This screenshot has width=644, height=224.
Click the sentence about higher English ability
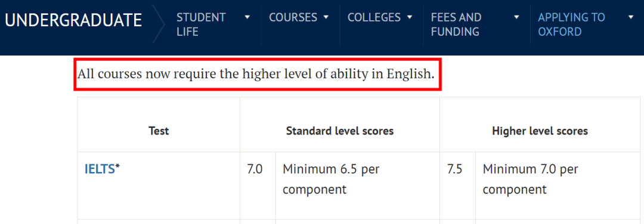(256, 75)
